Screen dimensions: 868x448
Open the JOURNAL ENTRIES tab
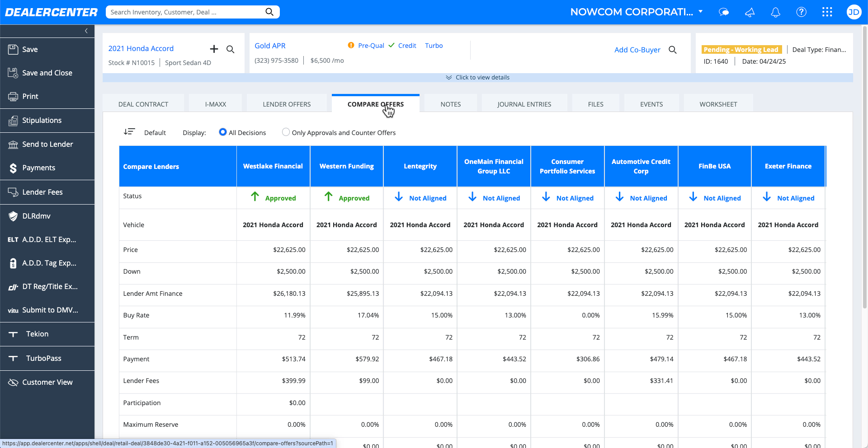(x=524, y=104)
